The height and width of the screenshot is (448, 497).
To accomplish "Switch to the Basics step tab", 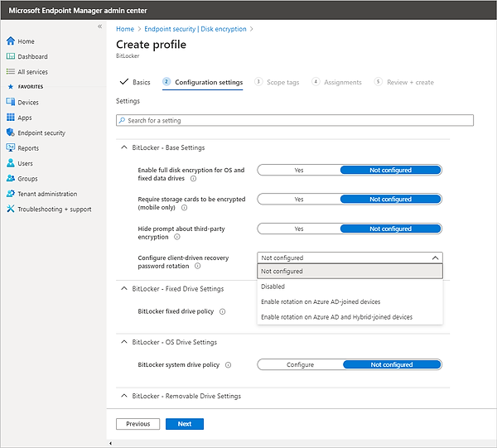I will point(136,82).
